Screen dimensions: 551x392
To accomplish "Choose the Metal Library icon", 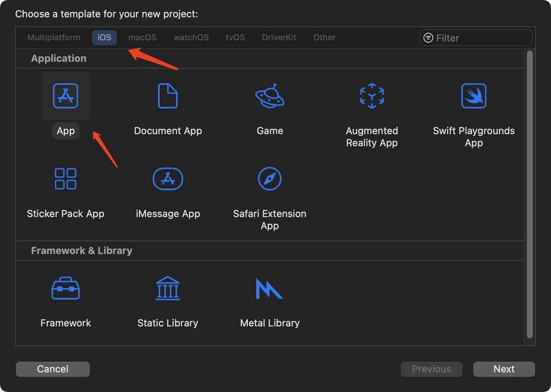I will pyautogui.click(x=269, y=288).
